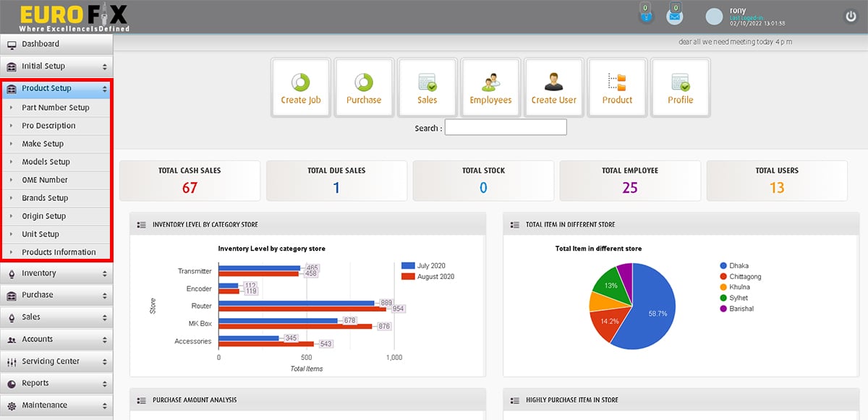The height and width of the screenshot is (420, 868).
Task: Click the July 2020 legend swatch
Action: (407, 266)
